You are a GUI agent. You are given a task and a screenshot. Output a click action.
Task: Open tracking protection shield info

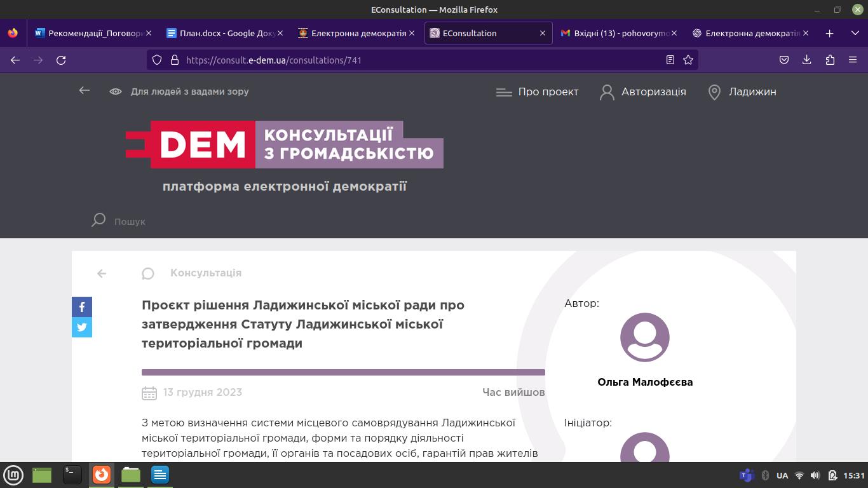click(x=157, y=60)
